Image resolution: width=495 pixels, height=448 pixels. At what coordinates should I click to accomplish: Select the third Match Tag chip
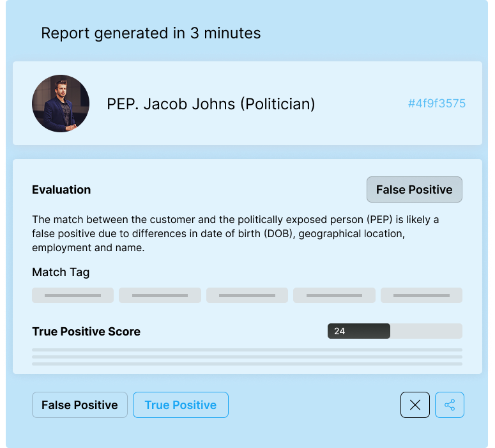[247, 295]
